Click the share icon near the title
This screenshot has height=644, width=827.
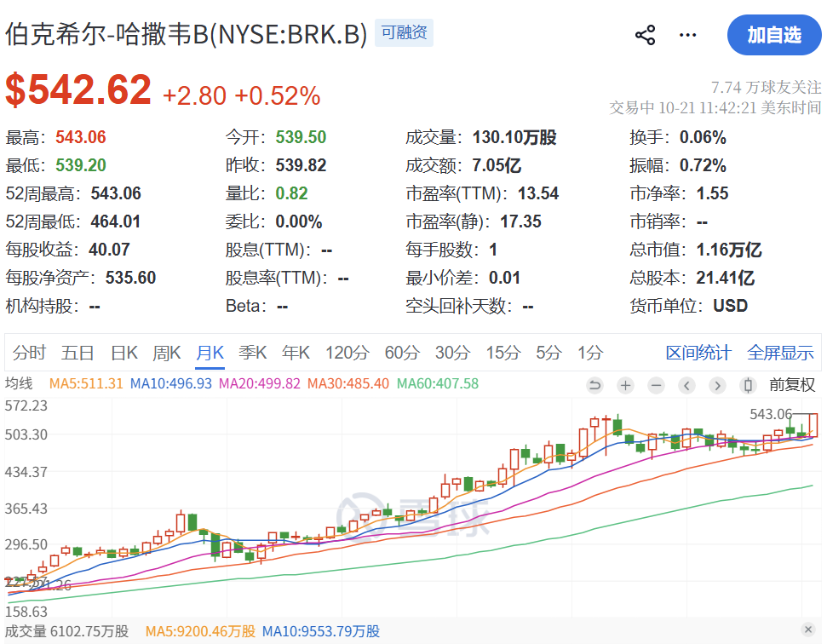(x=645, y=35)
